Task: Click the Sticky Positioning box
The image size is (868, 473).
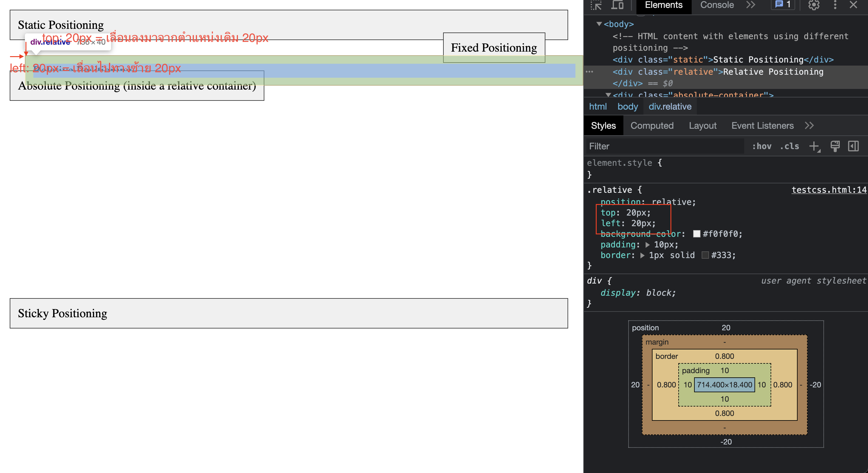Action: click(x=289, y=313)
